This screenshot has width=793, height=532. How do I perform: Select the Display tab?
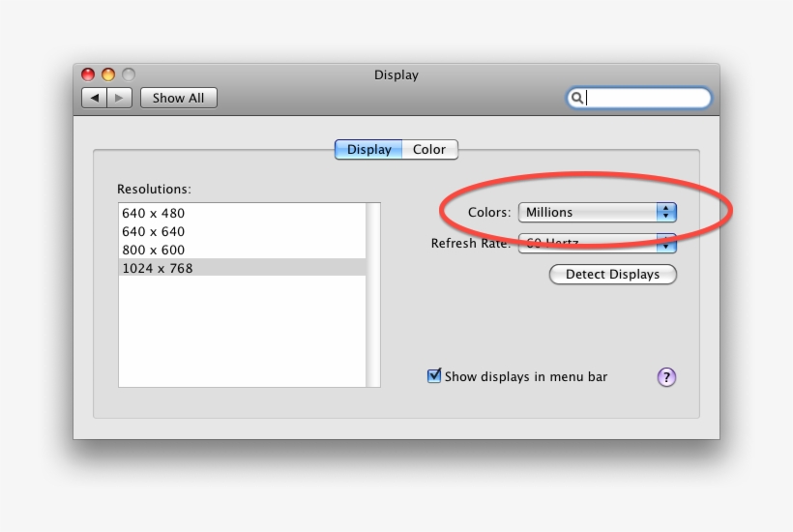pyautogui.click(x=368, y=150)
